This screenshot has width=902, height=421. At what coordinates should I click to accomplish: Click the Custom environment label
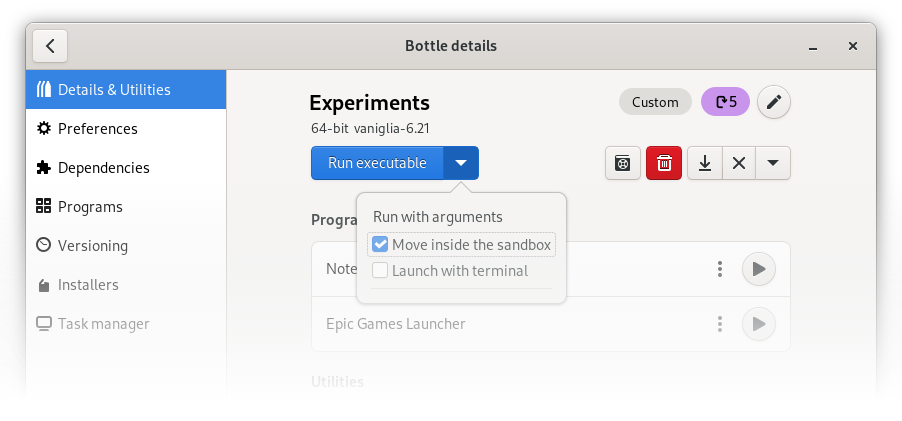click(655, 102)
